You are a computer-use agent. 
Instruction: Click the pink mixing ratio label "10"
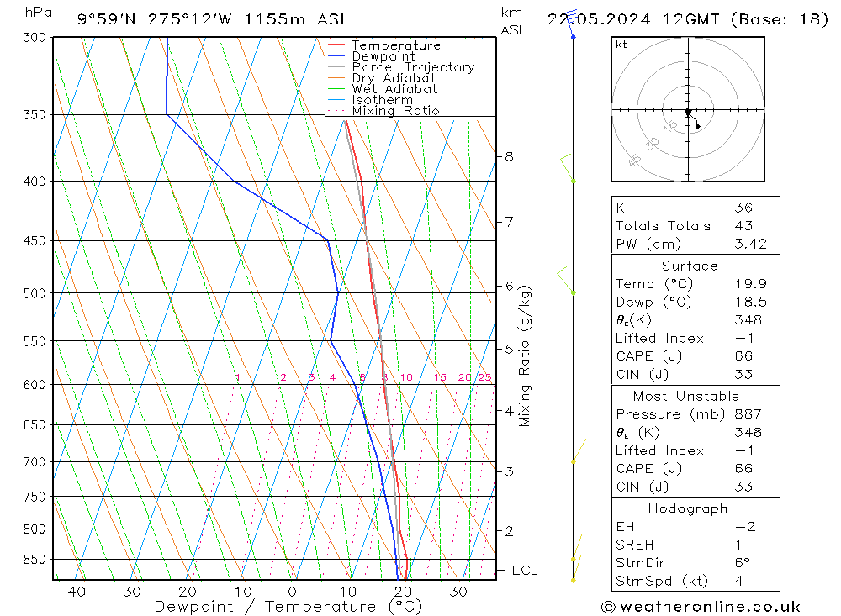coord(406,377)
